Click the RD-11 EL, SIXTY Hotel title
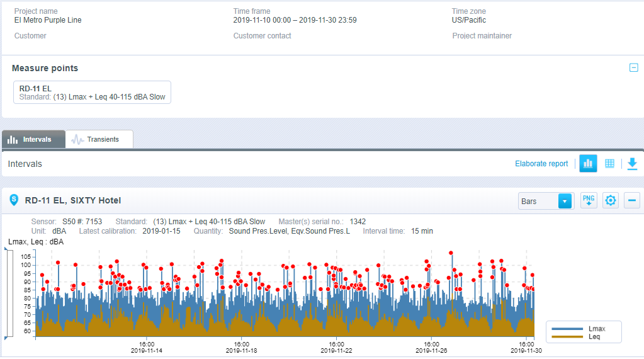The height and width of the screenshot is (359, 644). click(72, 200)
